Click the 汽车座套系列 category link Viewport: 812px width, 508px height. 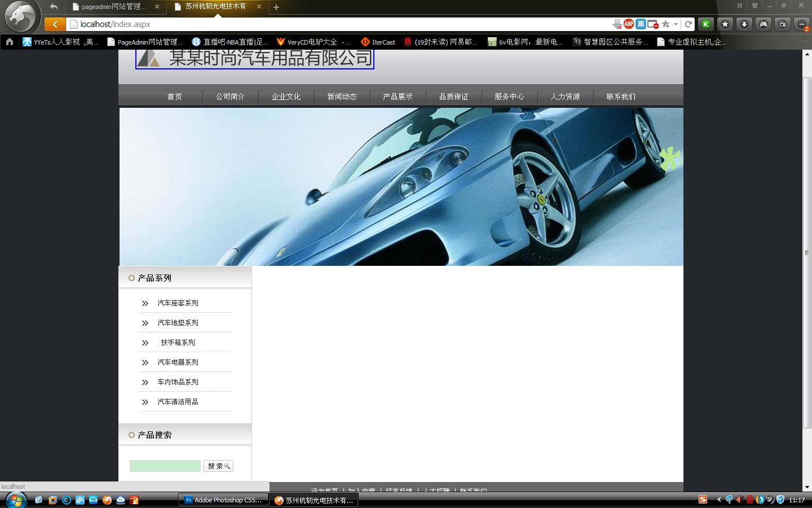pyautogui.click(x=178, y=303)
